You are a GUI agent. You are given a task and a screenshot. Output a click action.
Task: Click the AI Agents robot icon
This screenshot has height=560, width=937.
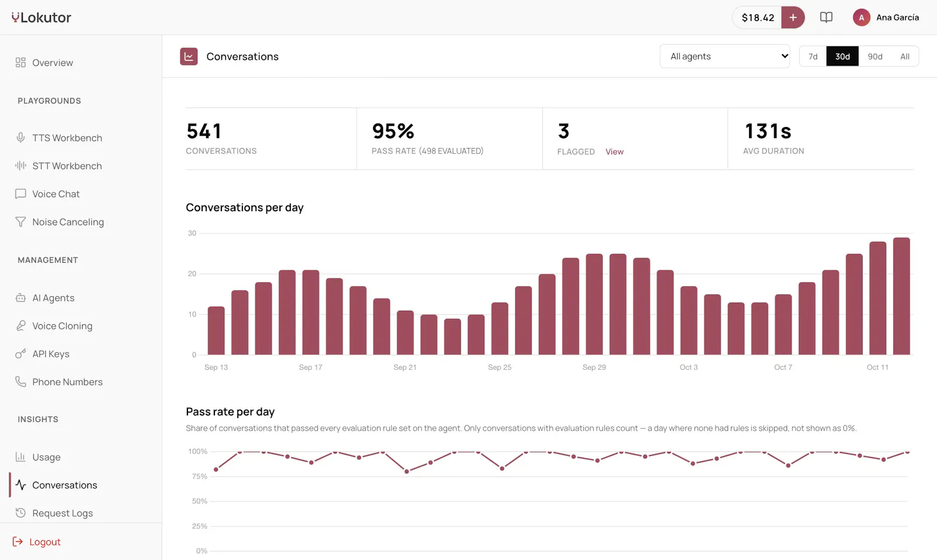coord(20,298)
